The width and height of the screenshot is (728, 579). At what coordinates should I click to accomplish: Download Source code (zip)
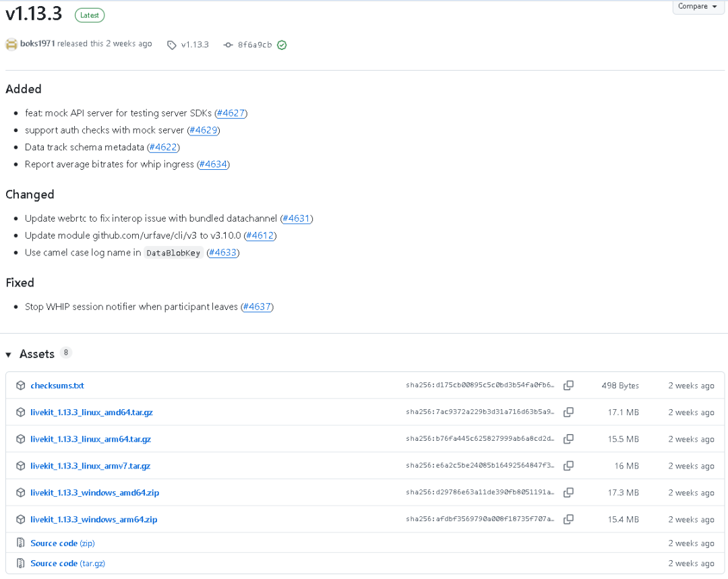63,543
